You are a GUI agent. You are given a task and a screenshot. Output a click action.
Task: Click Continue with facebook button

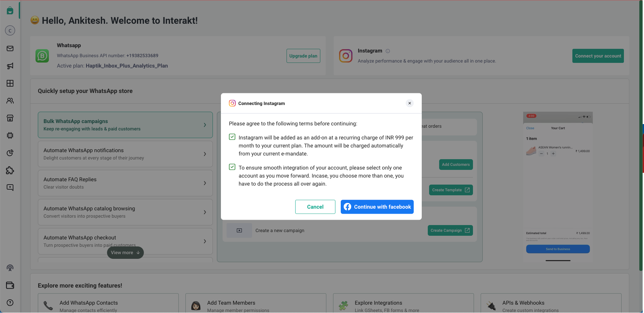pos(377,207)
